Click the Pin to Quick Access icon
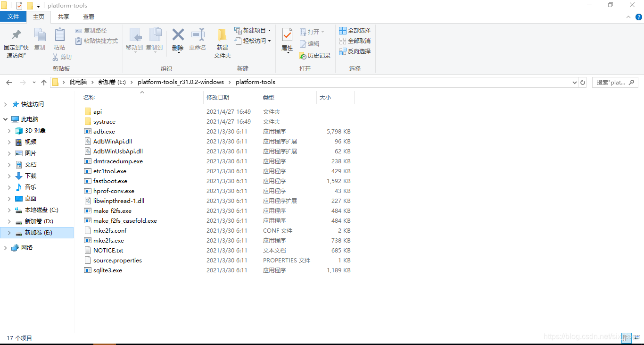 pyautogui.click(x=17, y=34)
